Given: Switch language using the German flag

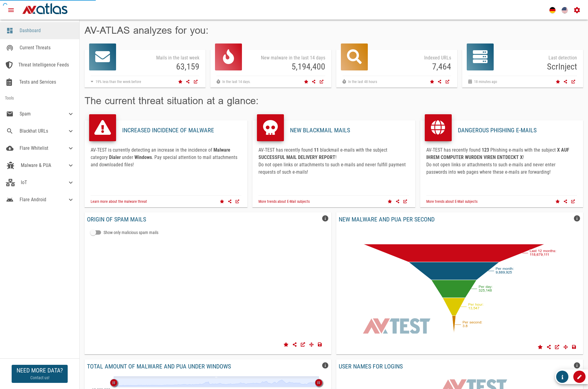Looking at the screenshot, I should tap(552, 10).
